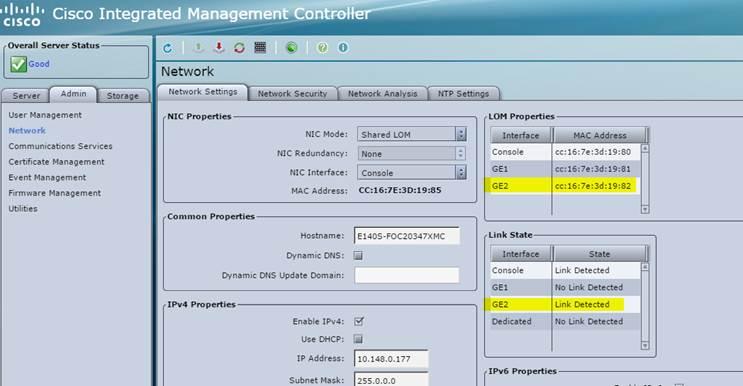The image size is (743, 386).
Task: Click the Power Cycle server icon
Action: click(239, 47)
